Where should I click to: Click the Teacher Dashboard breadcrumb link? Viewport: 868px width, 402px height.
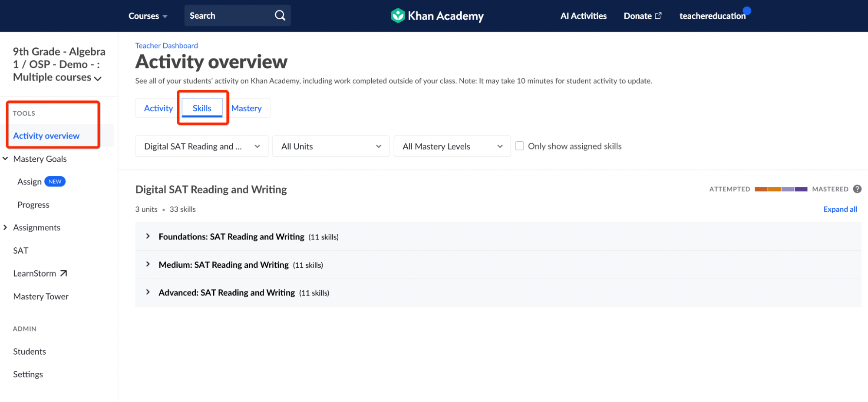tap(166, 46)
